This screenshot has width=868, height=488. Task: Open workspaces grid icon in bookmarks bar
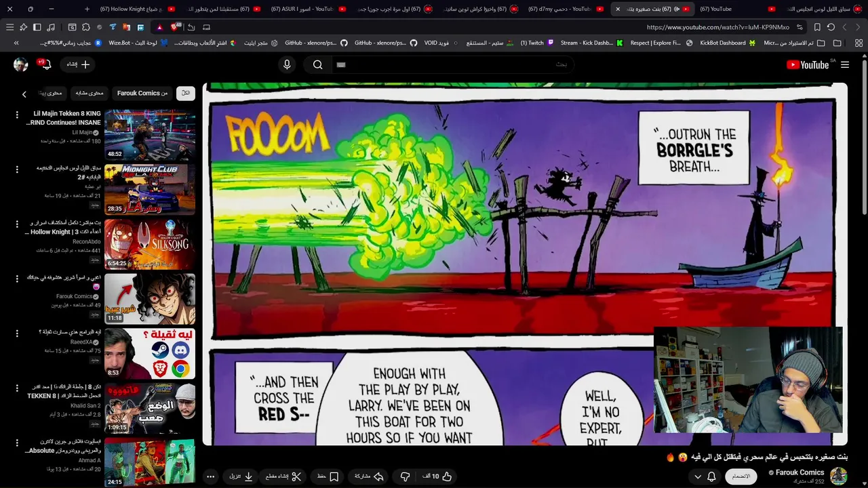tap(859, 43)
